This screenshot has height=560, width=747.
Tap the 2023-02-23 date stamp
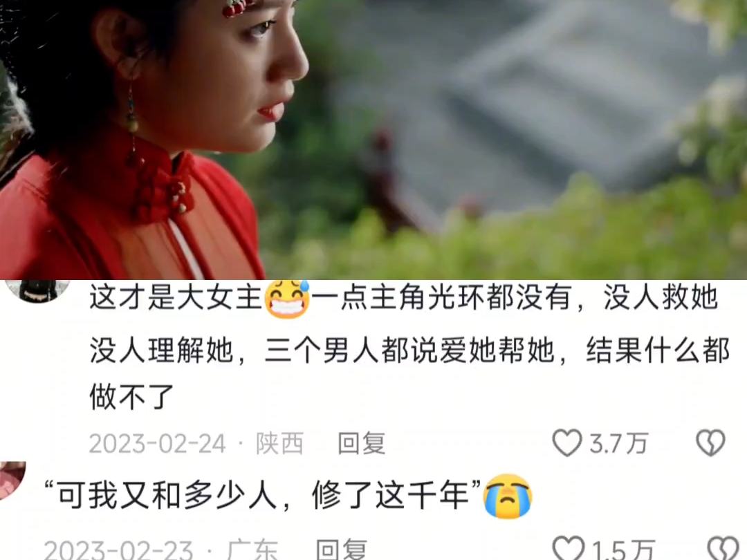point(118,549)
